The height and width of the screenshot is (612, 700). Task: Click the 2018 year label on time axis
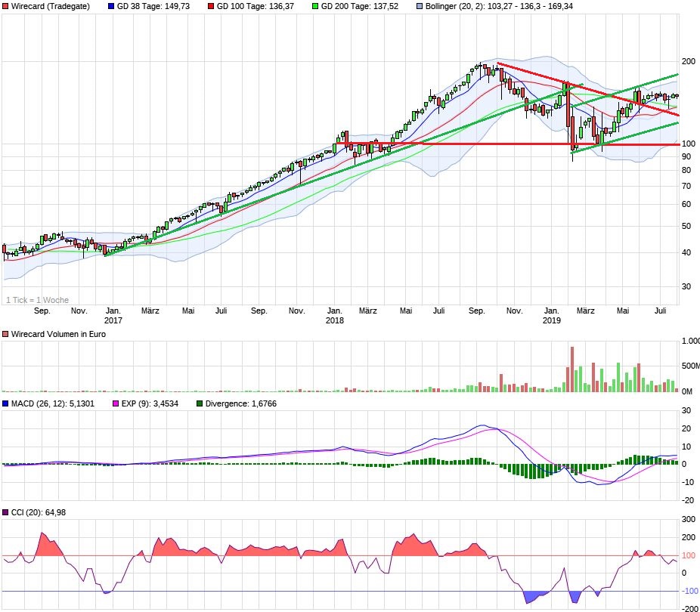pyautogui.click(x=334, y=320)
